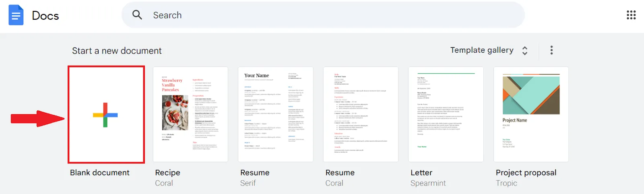Click the 'Tropic' subtitle text
The height and width of the screenshot is (194, 644).
506,183
